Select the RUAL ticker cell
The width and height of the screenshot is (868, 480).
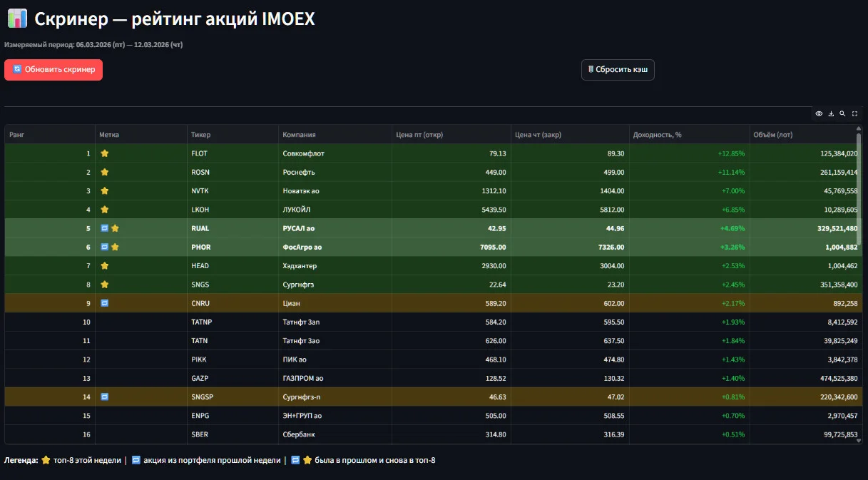click(233, 228)
